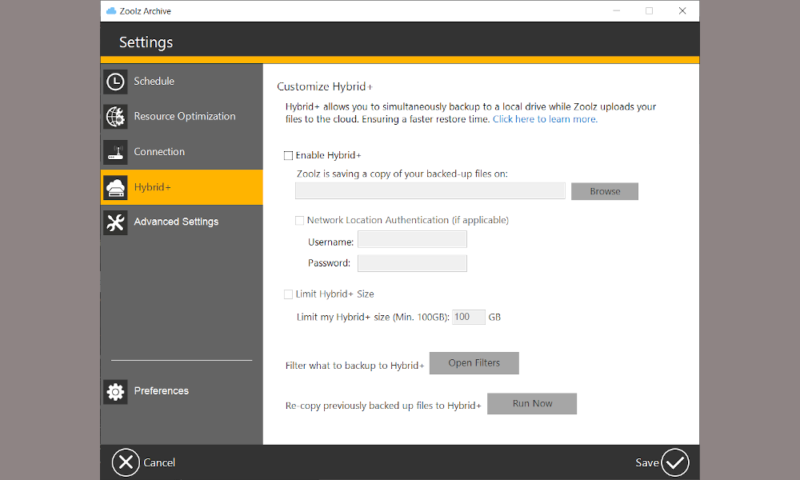Click into the Username field
800x480 pixels.
pyautogui.click(x=412, y=239)
